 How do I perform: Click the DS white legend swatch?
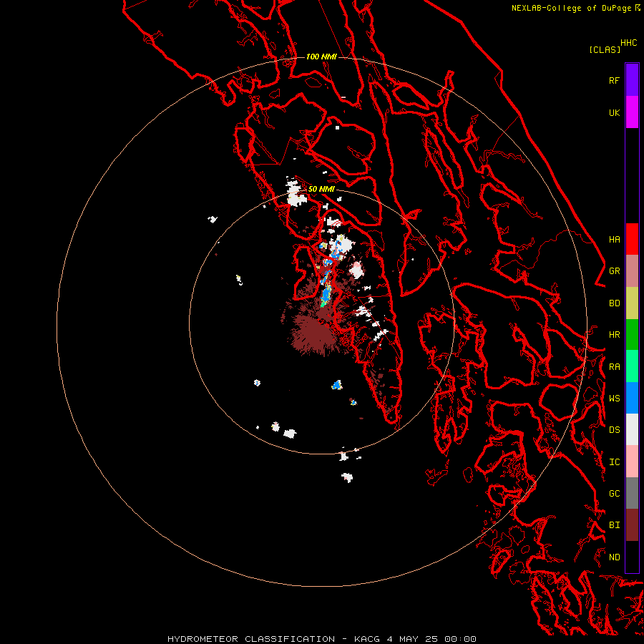[x=632, y=429]
